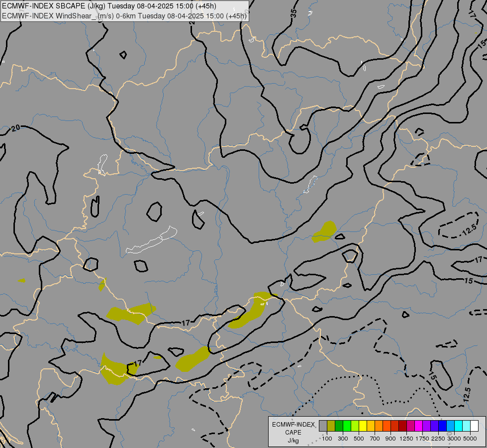Image resolution: width=487 pixels, height=448 pixels.
Task: Choose the amber legend swatch
Action: click(371, 426)
